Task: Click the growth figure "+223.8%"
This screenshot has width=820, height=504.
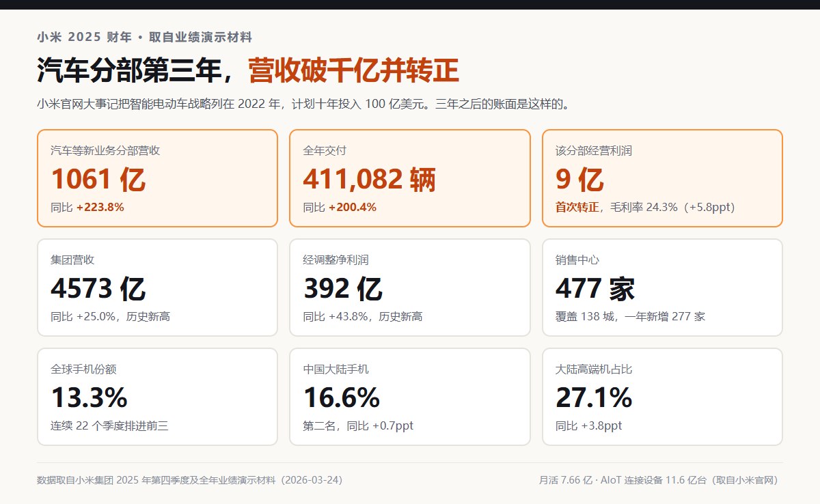Action: [x=100, y=207]
